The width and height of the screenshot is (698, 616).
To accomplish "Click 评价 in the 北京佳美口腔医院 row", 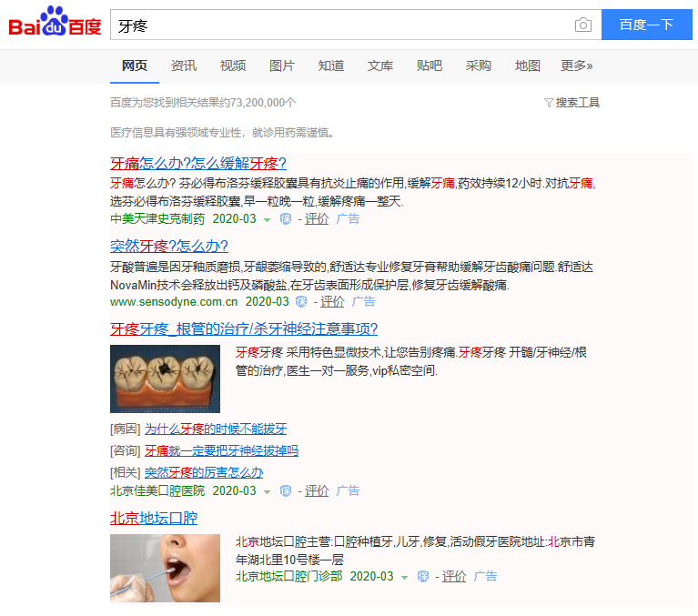I will 317,491.
